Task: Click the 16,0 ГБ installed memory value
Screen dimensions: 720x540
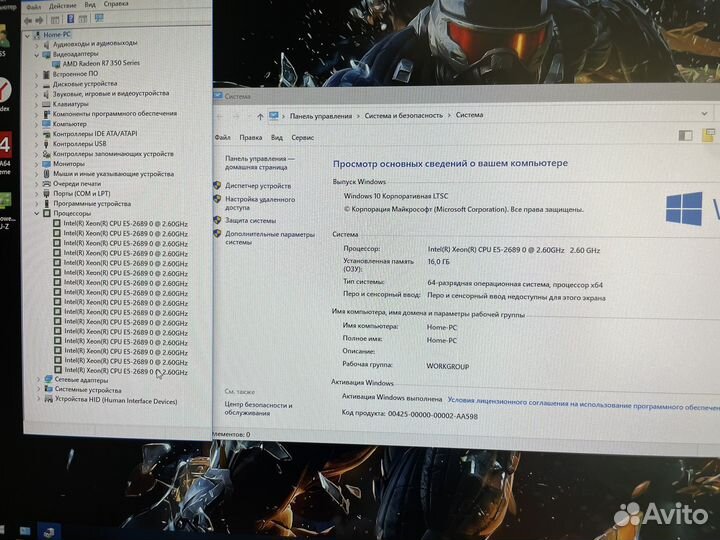Action: pos(439,262)
